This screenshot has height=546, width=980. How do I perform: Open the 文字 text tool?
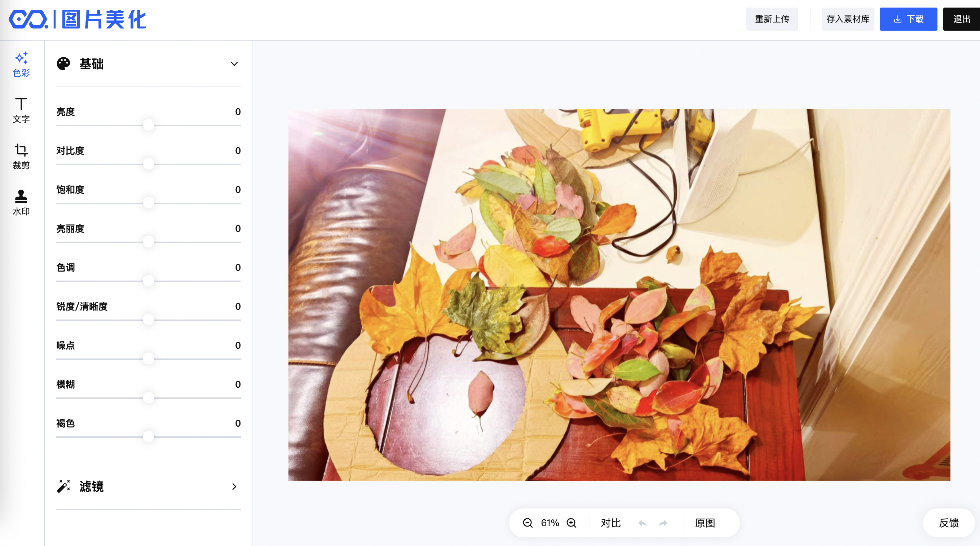pyautogui.click(x=21, y=110)
